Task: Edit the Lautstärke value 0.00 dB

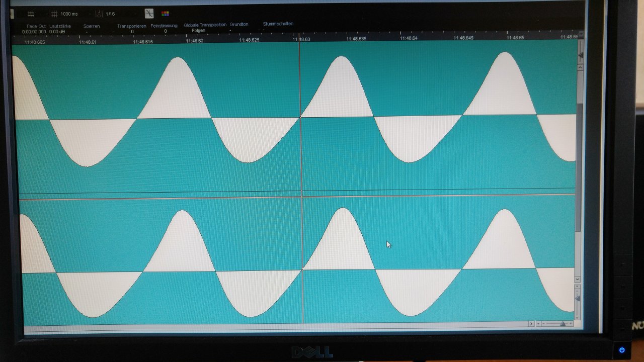Action: pyautogui.click(x=57, y=32)
